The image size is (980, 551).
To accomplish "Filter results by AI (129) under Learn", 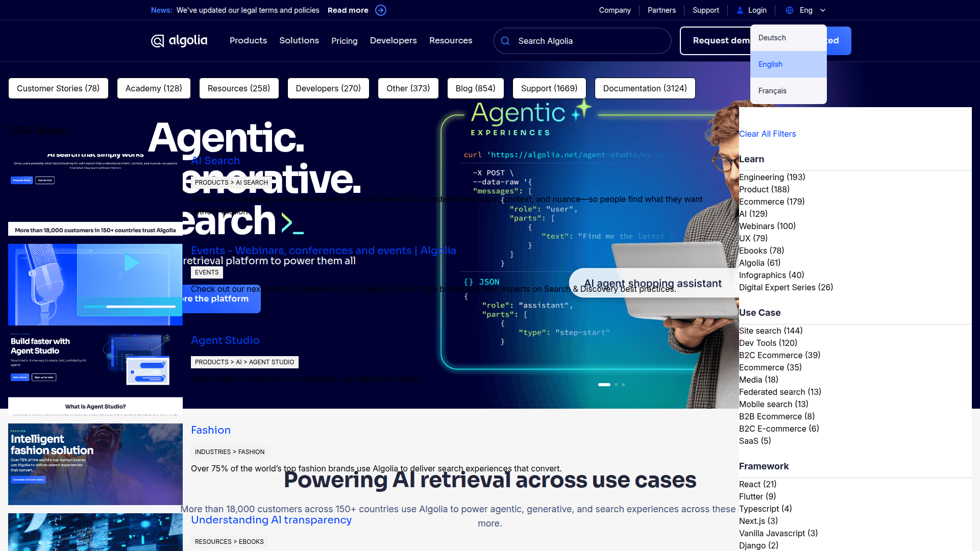I will point(754,214).
